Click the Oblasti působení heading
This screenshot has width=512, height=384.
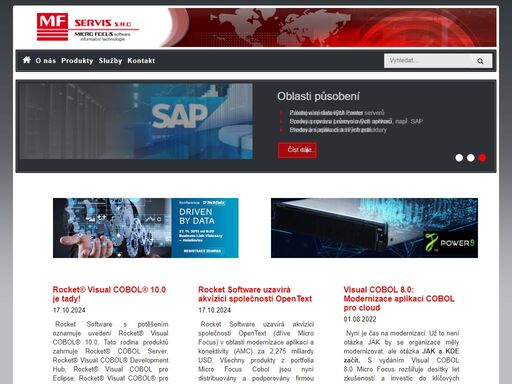coord(318,96)
